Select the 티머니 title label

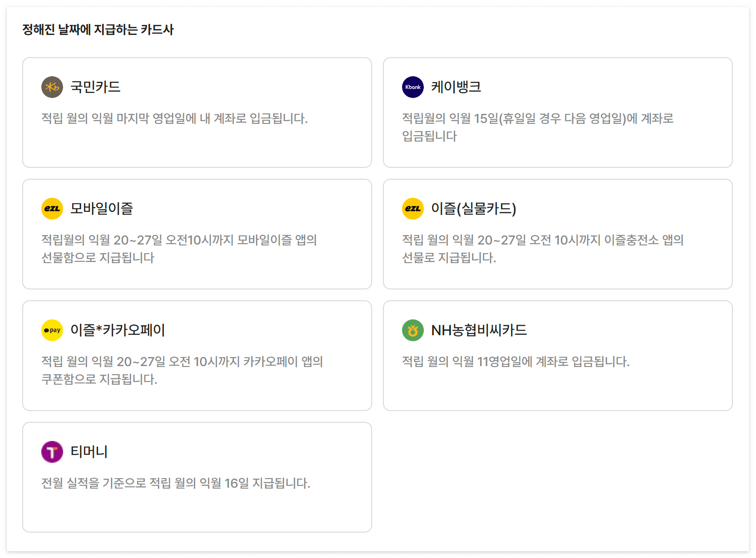89,451
